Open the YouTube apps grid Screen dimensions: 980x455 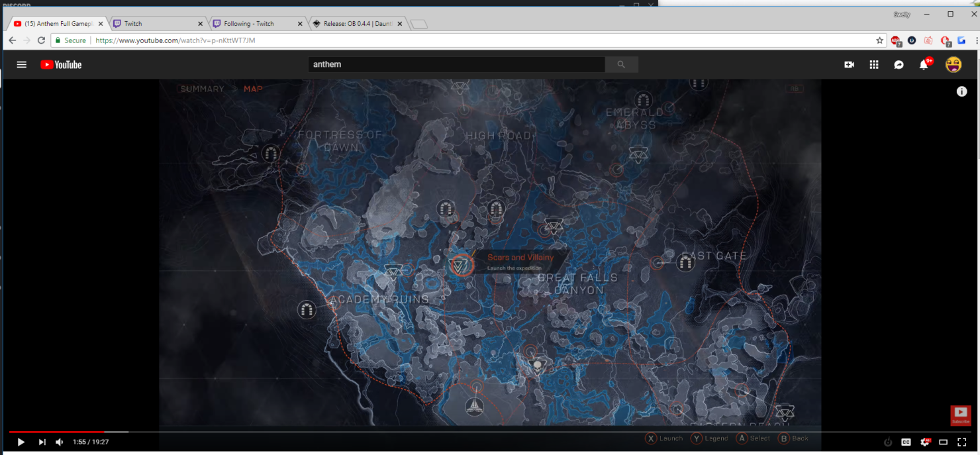[x=874, y=65]
